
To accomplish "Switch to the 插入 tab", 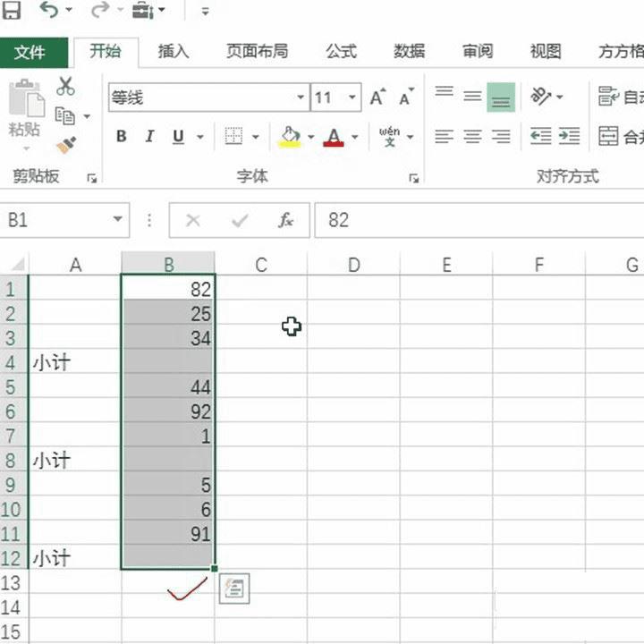I will pyautogui.click(x=174, y=52).
